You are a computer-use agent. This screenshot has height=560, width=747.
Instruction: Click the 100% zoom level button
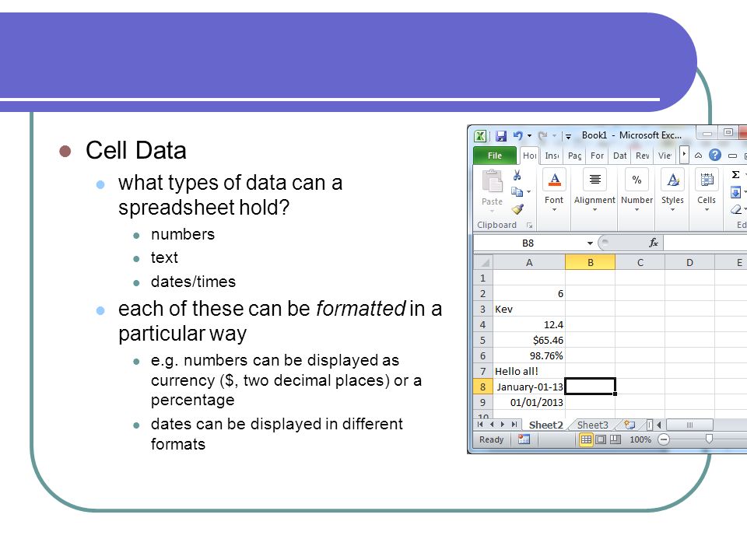pyautogui.click(x=640, y=439)
